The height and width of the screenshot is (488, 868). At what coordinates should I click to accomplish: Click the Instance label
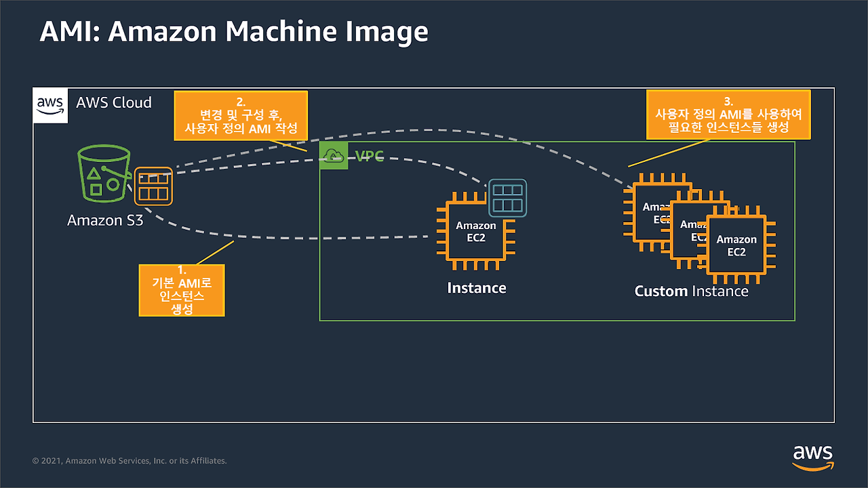[477, 288]
